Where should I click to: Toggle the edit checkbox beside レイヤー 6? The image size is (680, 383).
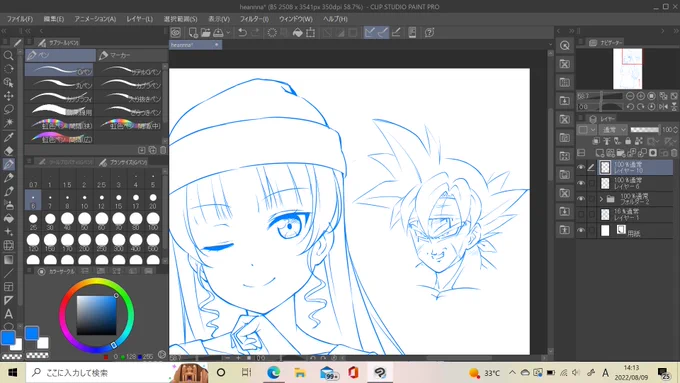tap(592, 183)
